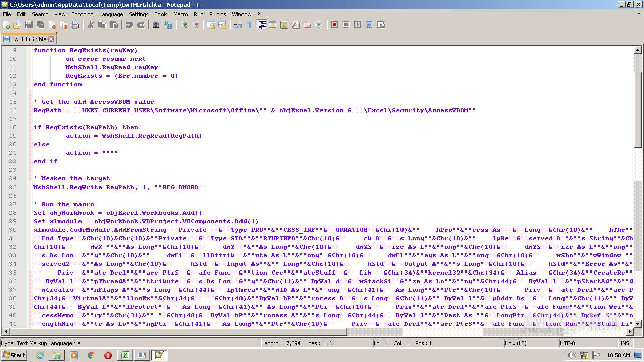The width and height of the screenshot is (644, 362).
Task: Click the Cut scissors icon
Action: coord(91,25)
